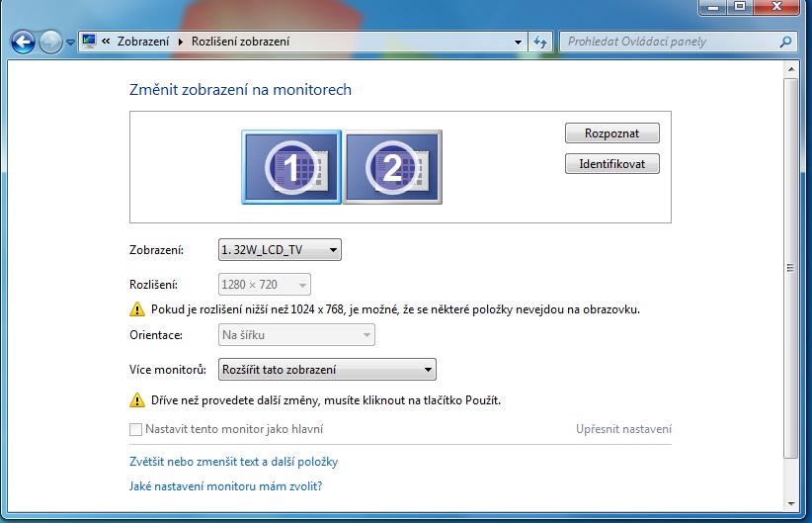Open the Zobrazení display dropdown
This screenshot has height=523, width=812.
click(x=280, y=250)
